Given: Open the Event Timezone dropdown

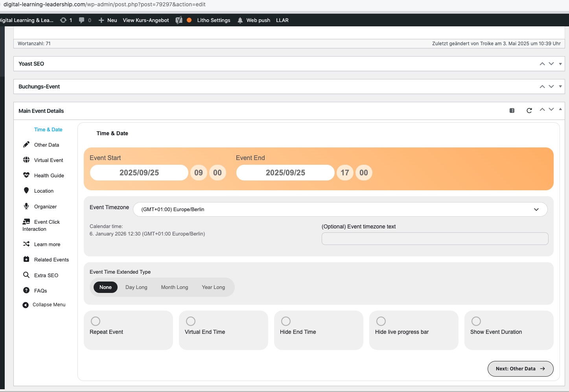Looking at the screenshot, I should pyautogui.click(x=340, y=210).
